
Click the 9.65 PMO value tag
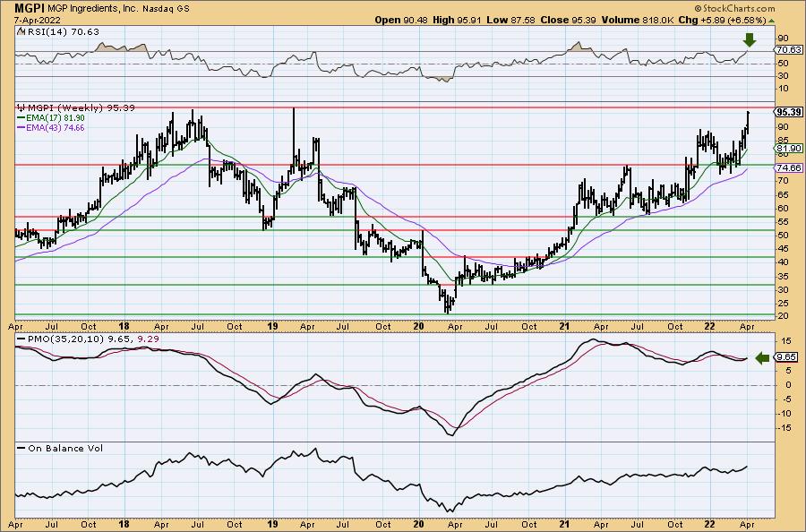pos(786,357)
